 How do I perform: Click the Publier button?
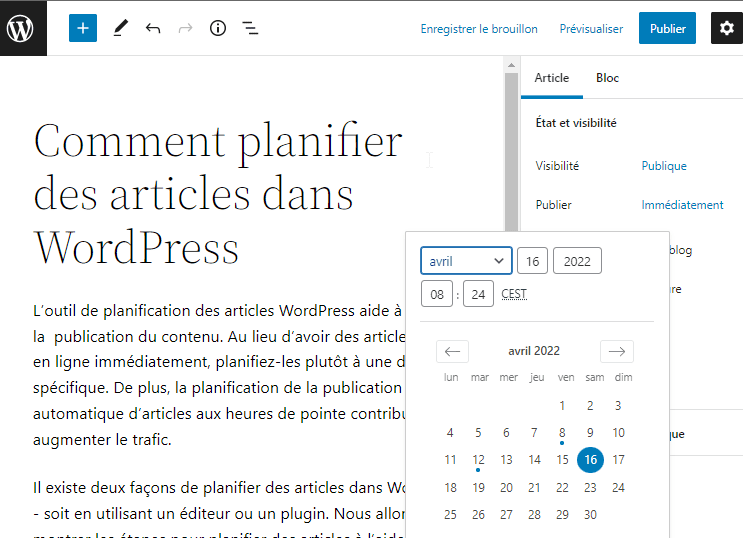[x=667, y=28]
